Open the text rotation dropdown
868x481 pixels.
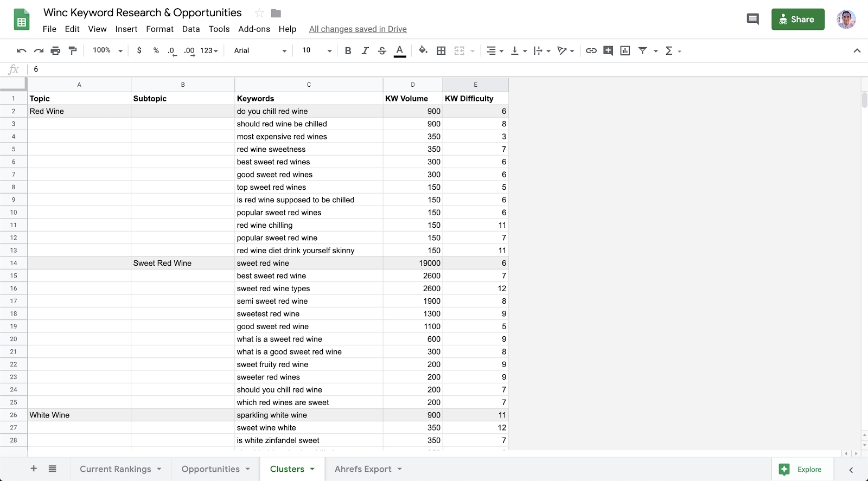coord(565,50)
